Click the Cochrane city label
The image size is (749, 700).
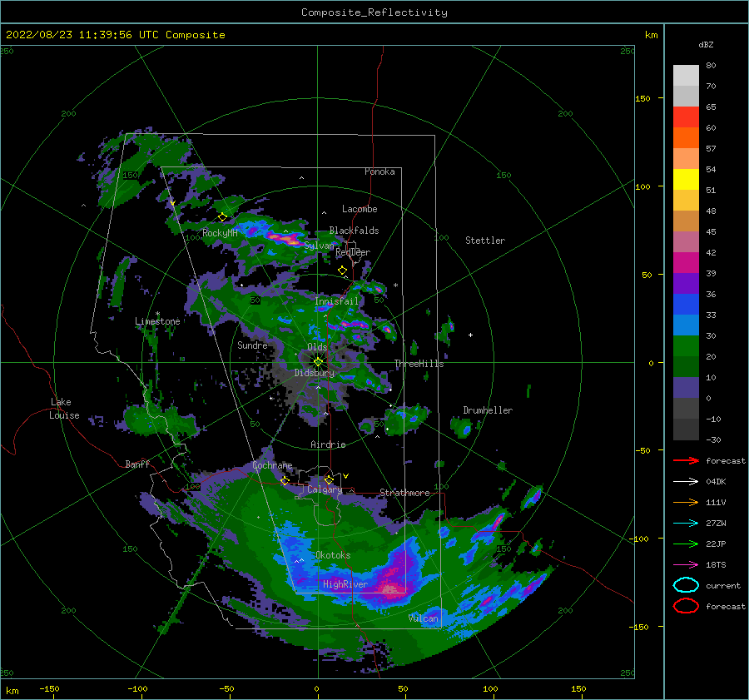click(272, 465)
